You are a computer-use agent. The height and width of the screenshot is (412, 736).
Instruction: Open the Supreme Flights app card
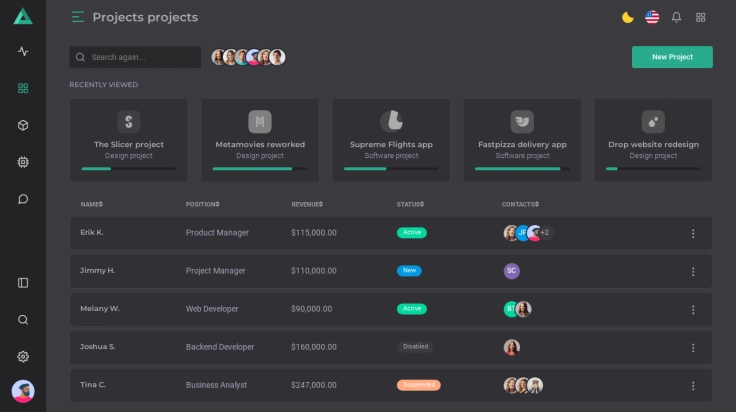tap(391, 140)
